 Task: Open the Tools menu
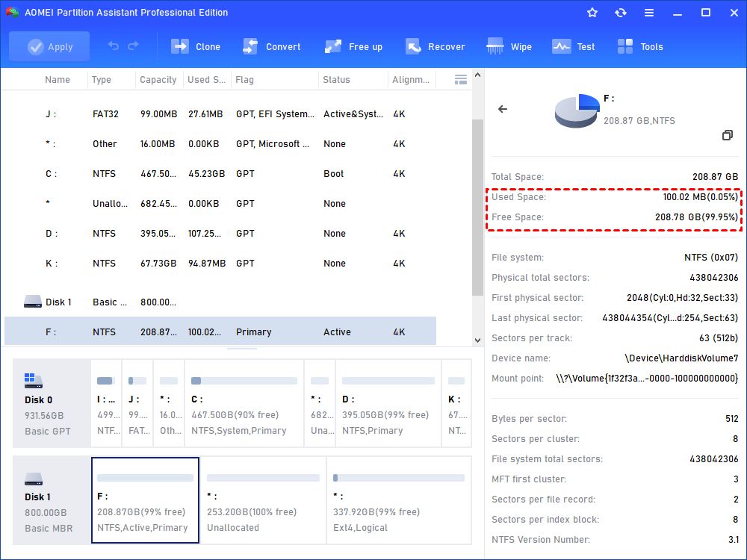[640, 46]
